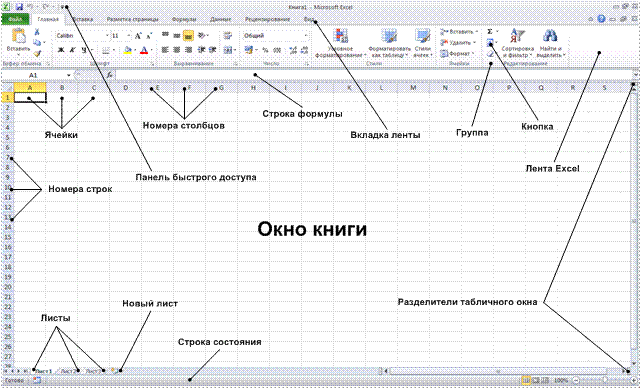This screenshot has height=390, width=642.
Task: Click the zoom slider in status bar
Action: [x=605, y=380]
